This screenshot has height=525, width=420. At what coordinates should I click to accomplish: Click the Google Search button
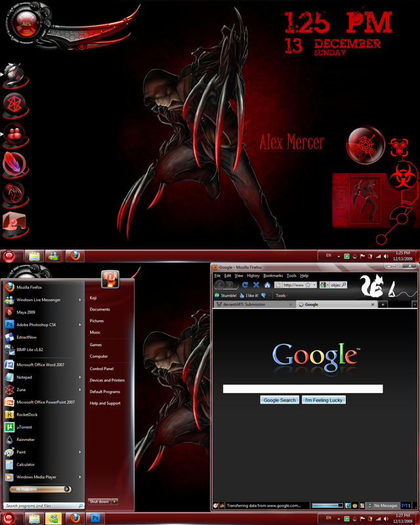280,400
